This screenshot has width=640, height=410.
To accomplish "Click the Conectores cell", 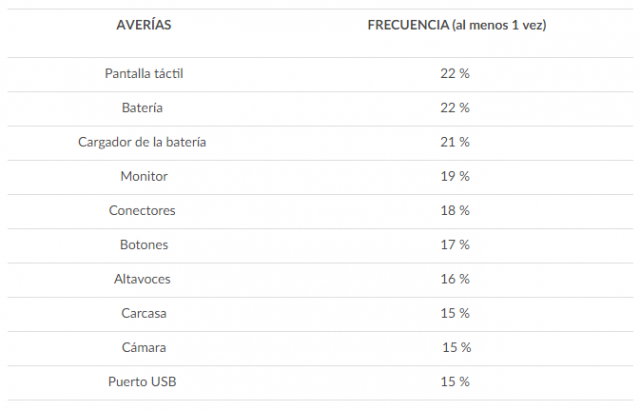I will (143, 210).
